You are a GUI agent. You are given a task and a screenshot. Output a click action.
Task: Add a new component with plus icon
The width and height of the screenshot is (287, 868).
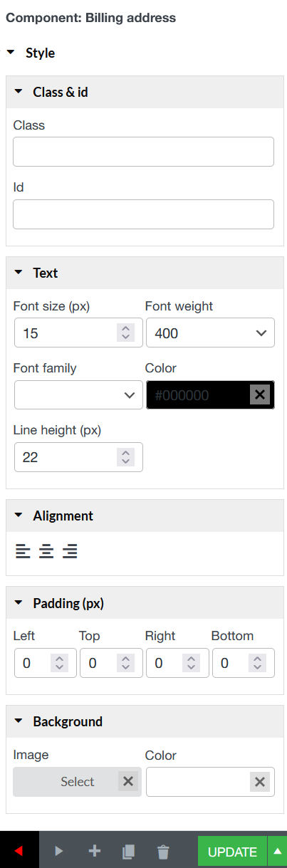click(x=94, y=851)
